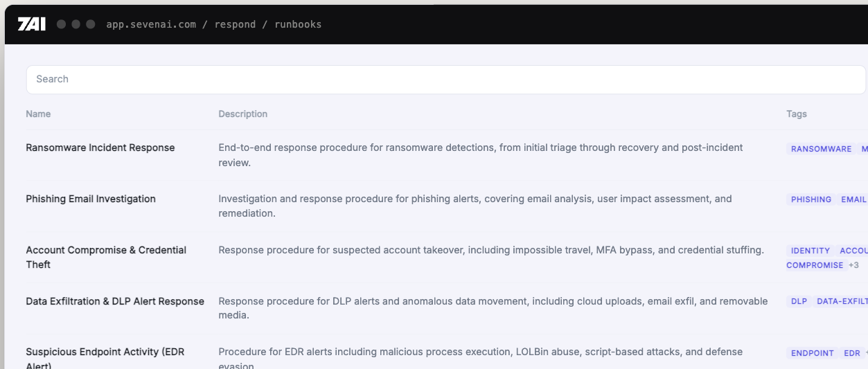Open the Ransomware Incident Response runbook
868x369 pixels.
(x=100, y=147)
